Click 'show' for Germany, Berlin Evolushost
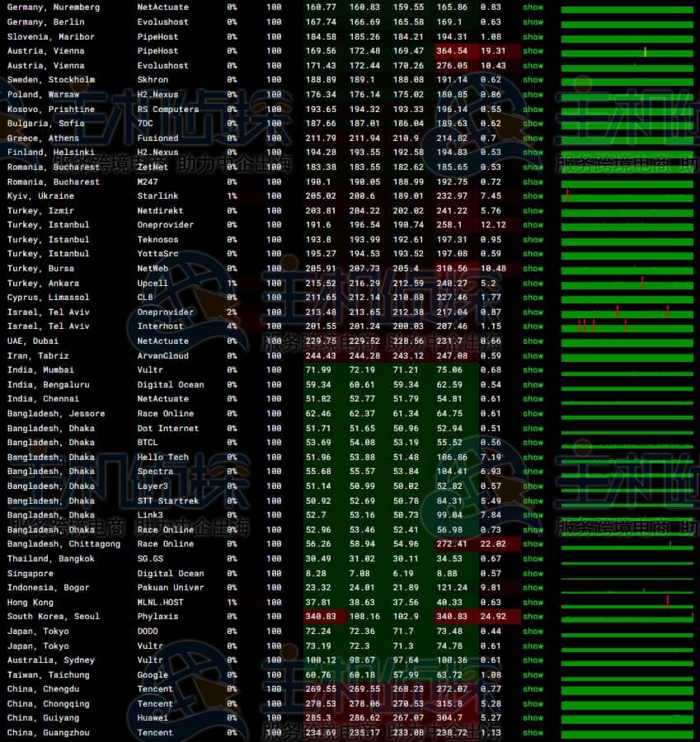 click(x=533, y=22)
